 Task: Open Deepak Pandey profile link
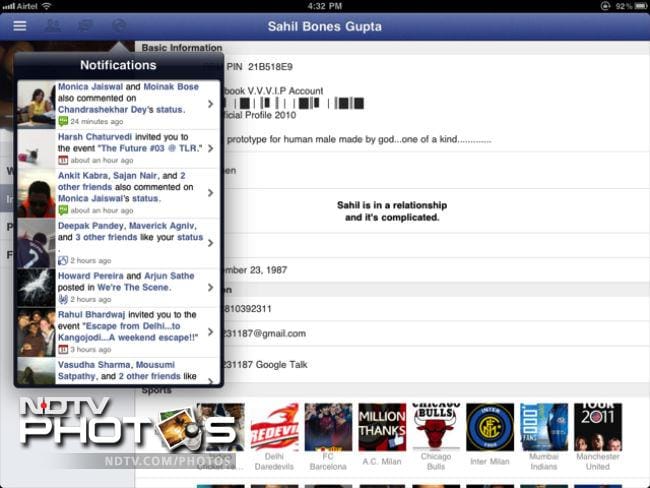coord(90,226)
